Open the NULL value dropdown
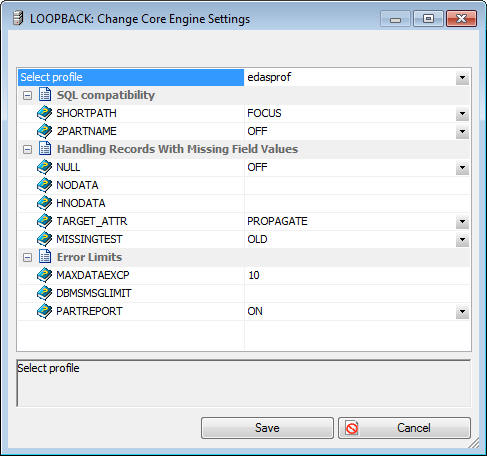This screenshot has width=487, height=456. 462,168
